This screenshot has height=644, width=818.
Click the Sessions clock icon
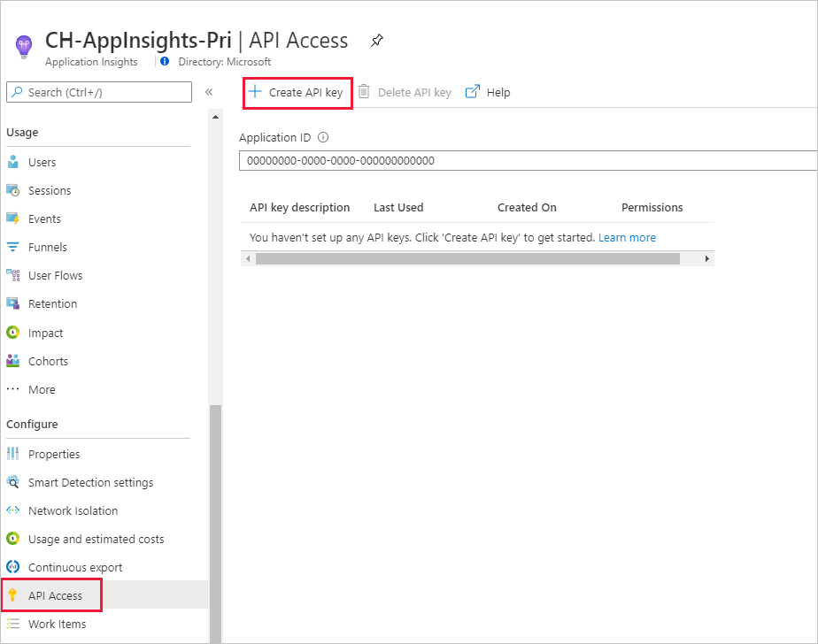(13, 190)
